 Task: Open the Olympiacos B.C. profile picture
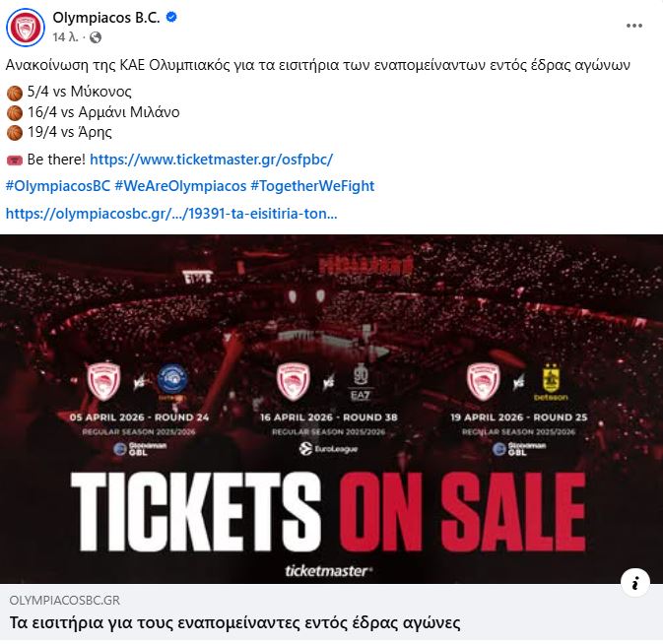(25, 27)
